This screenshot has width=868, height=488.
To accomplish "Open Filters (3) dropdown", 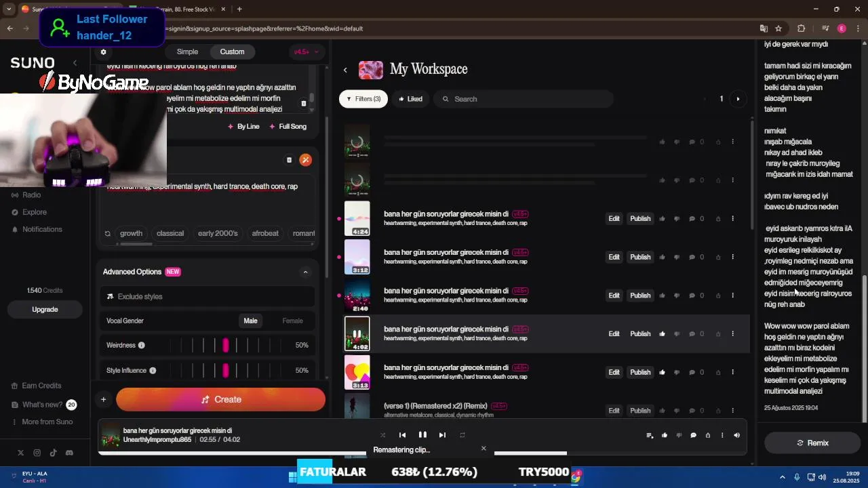I will pos(363,99).
